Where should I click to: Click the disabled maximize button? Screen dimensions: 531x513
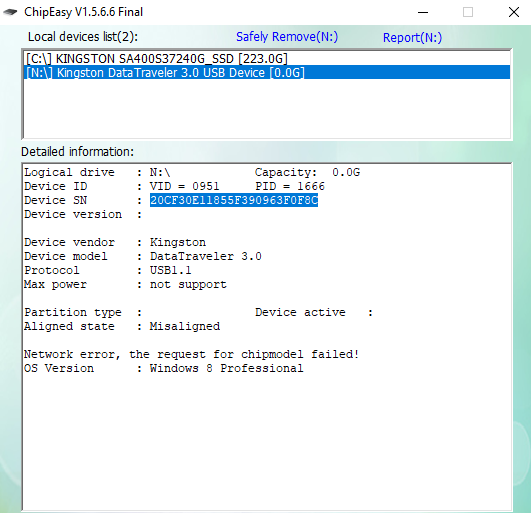pyautogui.click(x=468, y=13)
